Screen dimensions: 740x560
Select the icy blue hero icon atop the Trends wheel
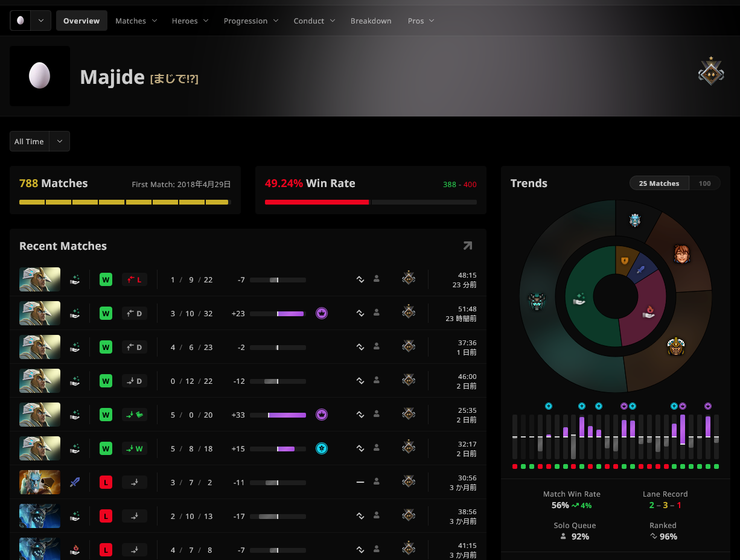click(x=634, y=220)
